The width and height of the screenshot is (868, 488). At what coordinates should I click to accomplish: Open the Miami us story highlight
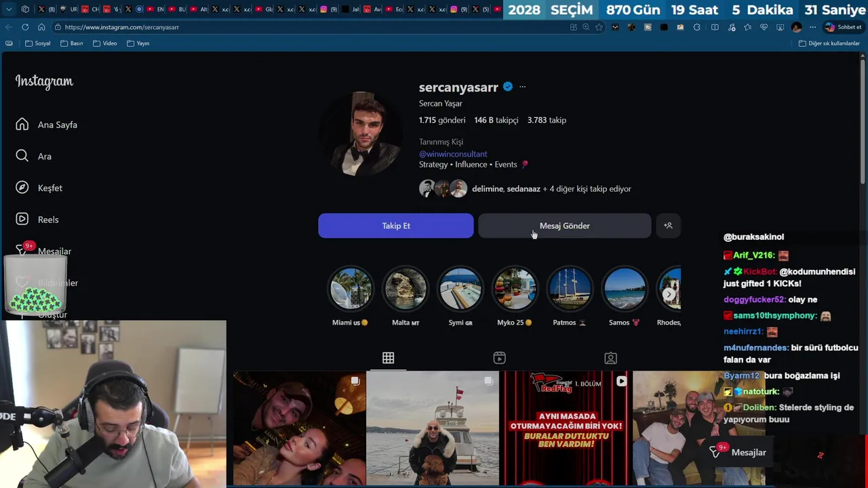pos(351,296)
